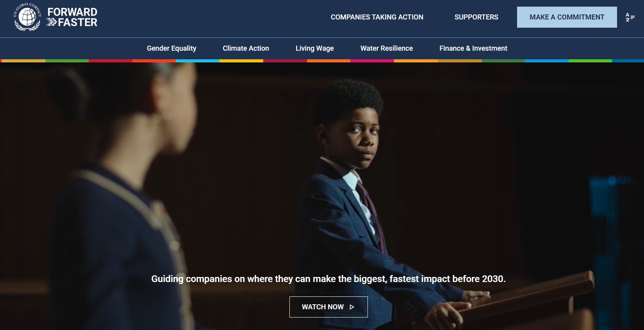Click the light blue segment of the color bar
644x330 pixels.
[198, 61]
